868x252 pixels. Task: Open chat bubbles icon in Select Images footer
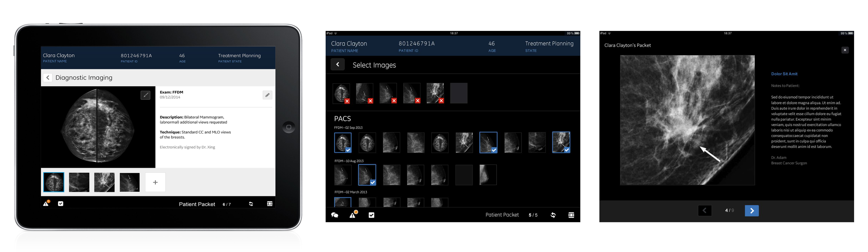click(x=335, y=215)
